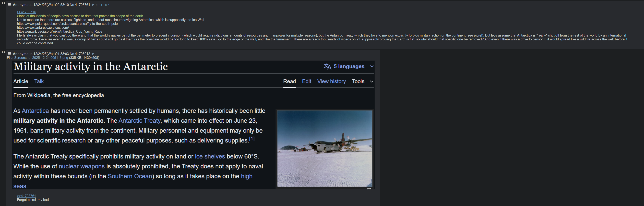644x206 pixels.
Task: Expand the 5 languages dropdown chevron
Action: coord(372,66)
